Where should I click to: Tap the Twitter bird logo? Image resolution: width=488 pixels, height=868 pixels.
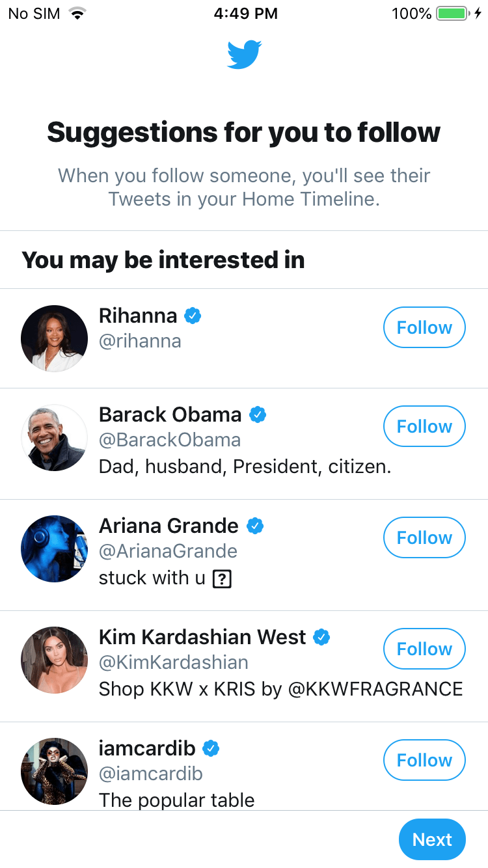(244, 55)
